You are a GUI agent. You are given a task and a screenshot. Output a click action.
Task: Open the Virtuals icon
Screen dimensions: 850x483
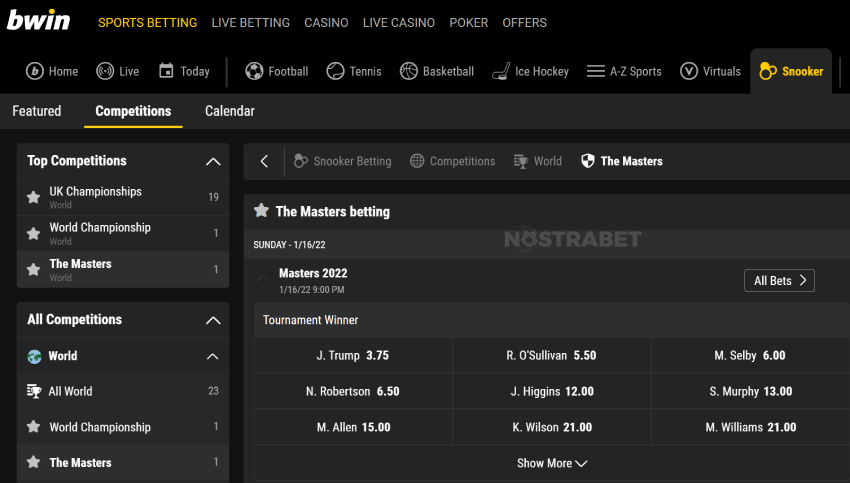tap(688, 71)
